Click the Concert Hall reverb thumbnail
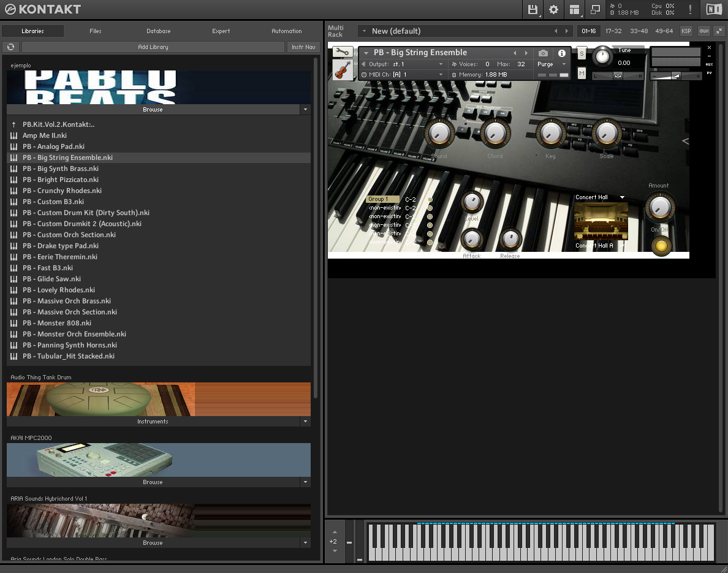This screenshot has height=573, width=728. point(601,222)
